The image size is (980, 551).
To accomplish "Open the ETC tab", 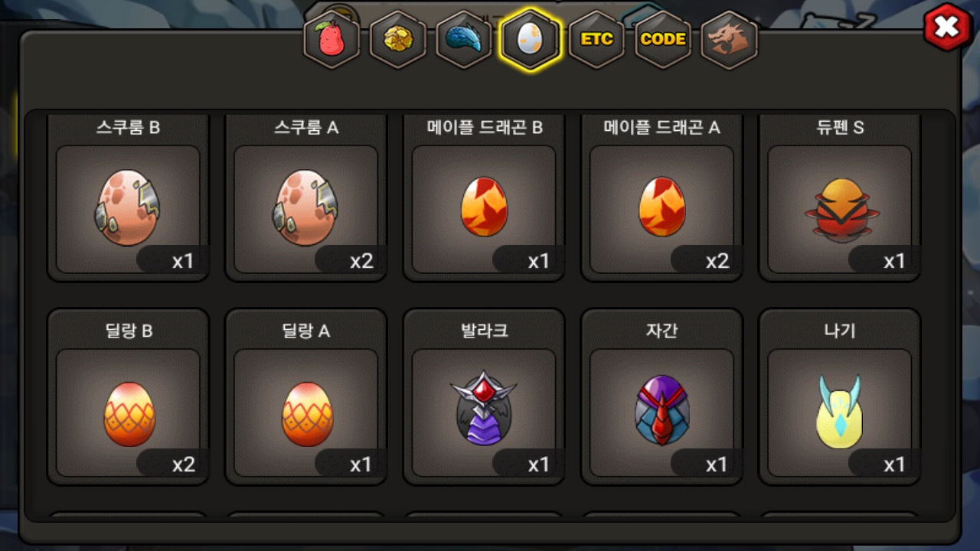I will coord(596,39).
